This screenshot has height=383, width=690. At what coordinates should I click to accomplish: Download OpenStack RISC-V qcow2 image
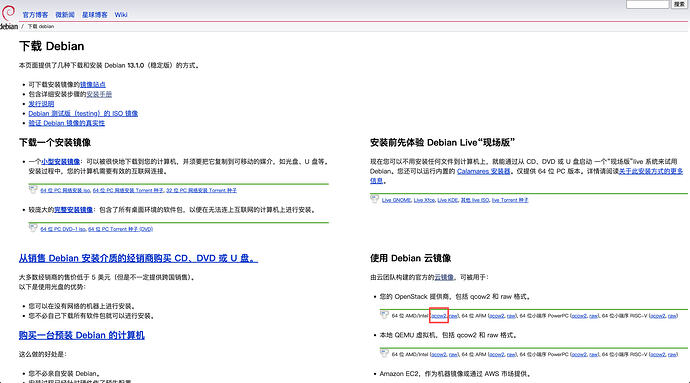(658, 316)
